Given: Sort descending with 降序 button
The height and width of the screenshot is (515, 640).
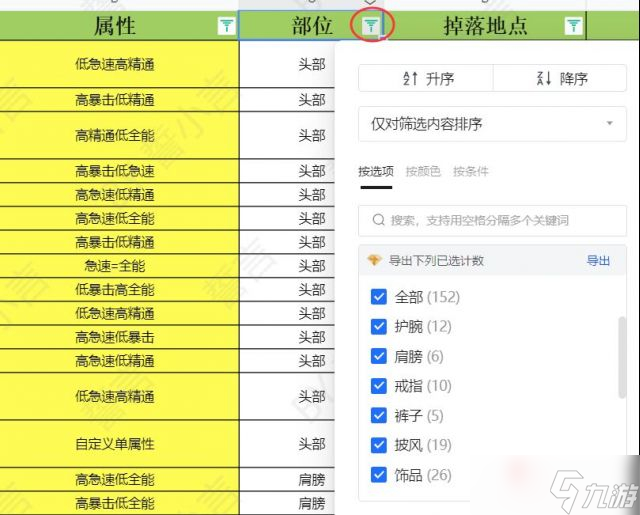Looking at the screenshot, I should pos(560,79).
